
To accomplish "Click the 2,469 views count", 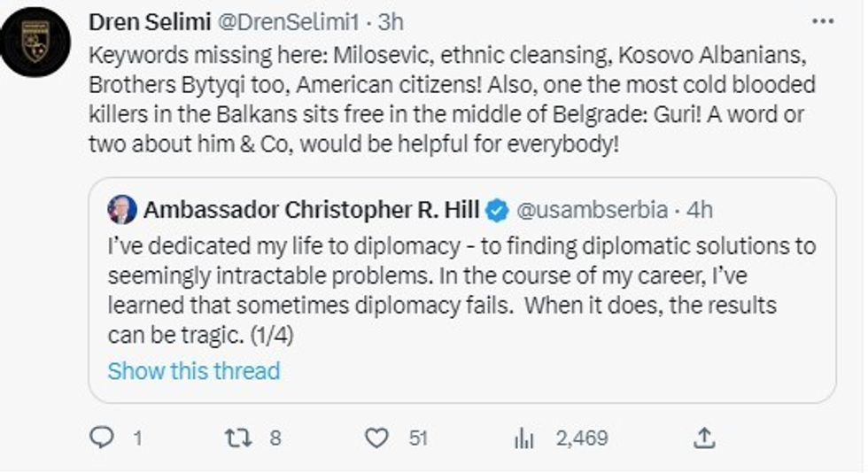I will tap(582, 438).
